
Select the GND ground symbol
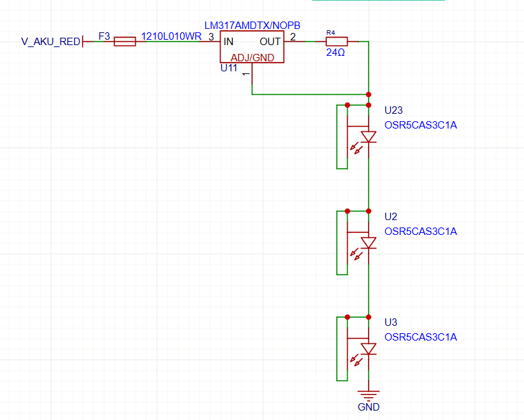pos(369,395)
